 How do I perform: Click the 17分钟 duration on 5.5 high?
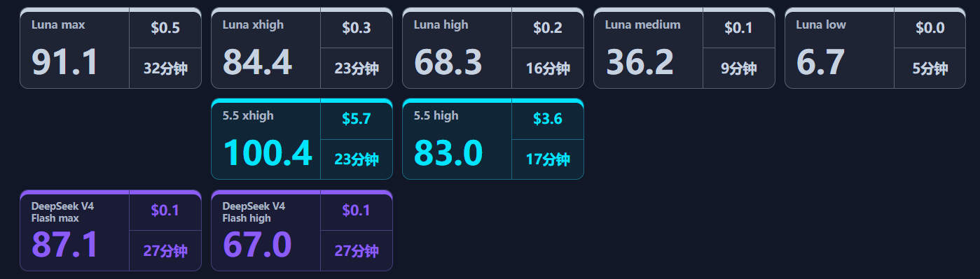point(548,159)
